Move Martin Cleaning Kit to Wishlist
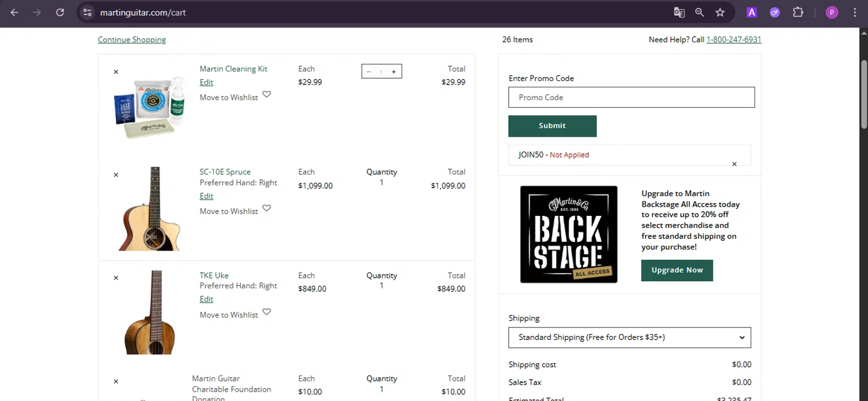 pyautogui.click(x=229, y=97)
